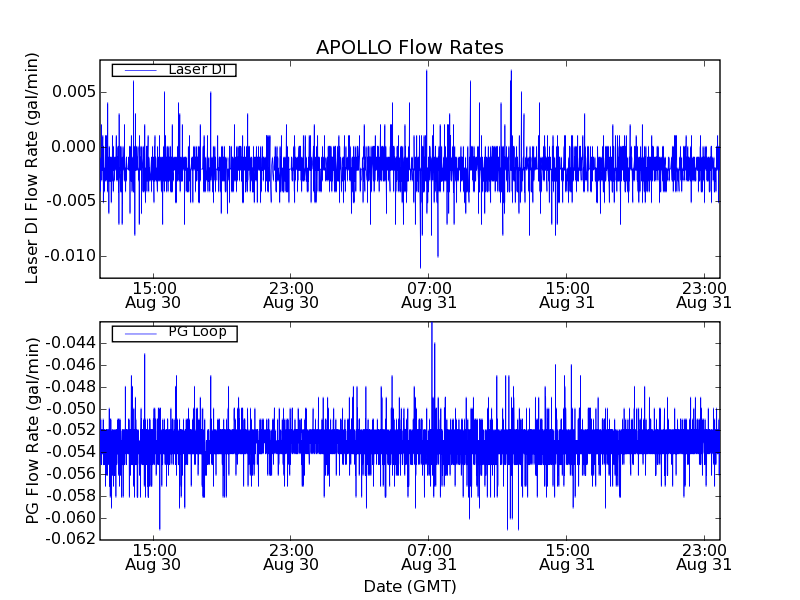Click 07:00 Aug 31 tick under Laser DI plot
The image size is (800, 600).
tap(429, 294)
